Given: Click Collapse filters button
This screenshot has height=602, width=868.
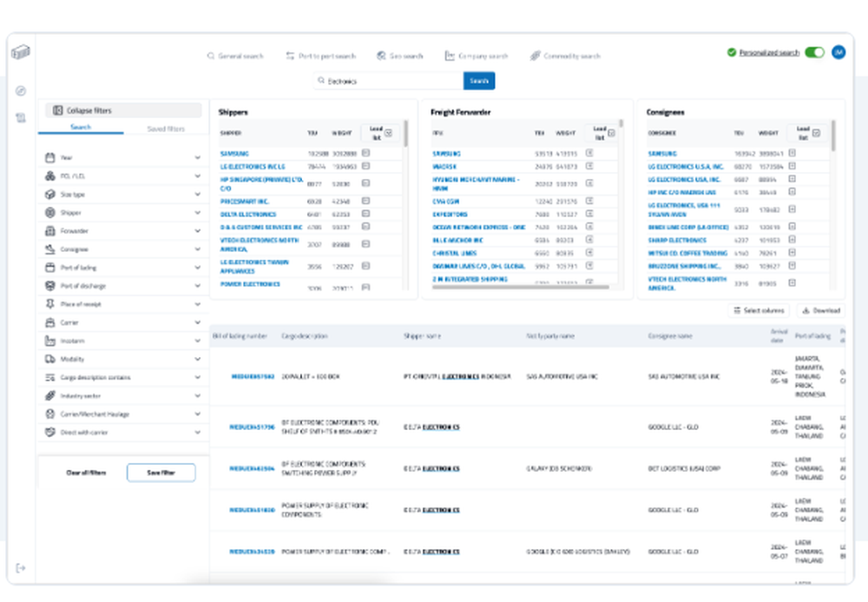Looking at the screenshot, I should coord(123,110).
